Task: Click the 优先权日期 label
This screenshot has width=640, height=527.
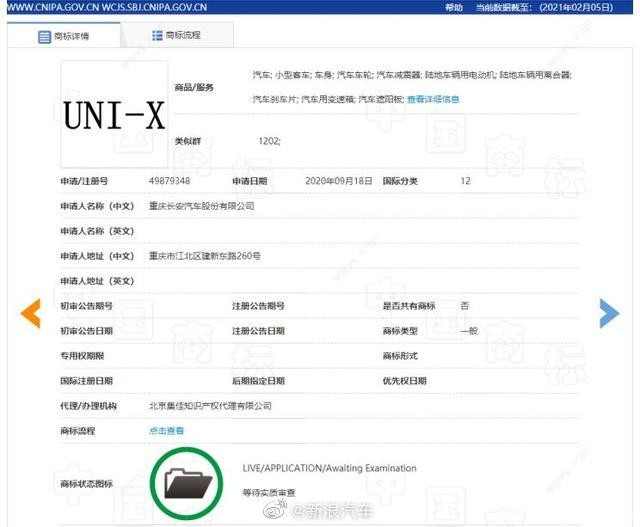Action: pos(404,380)
